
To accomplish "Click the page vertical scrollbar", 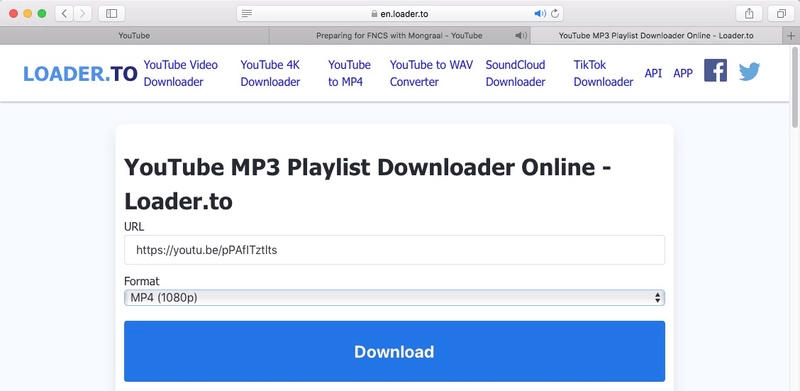I will click(x=794, y=87).
